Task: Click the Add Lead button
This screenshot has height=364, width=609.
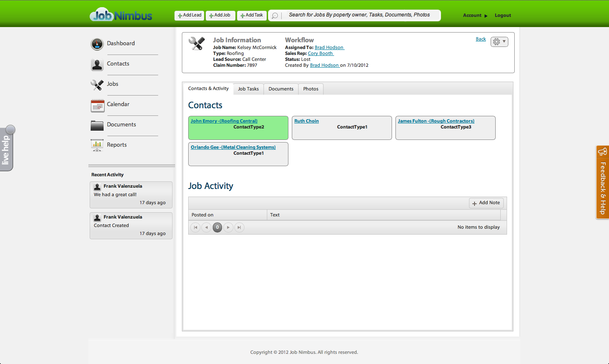Action: 189,15
